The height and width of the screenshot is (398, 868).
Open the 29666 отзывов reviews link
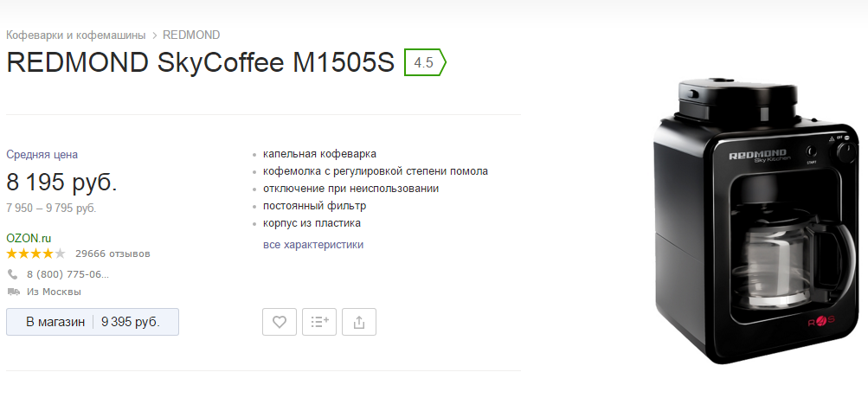113,254
